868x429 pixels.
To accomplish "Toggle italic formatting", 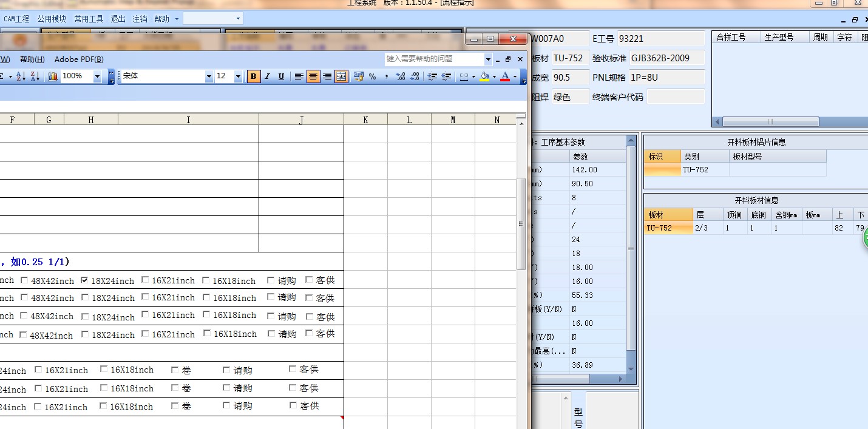I will click(x=267, y=76).
